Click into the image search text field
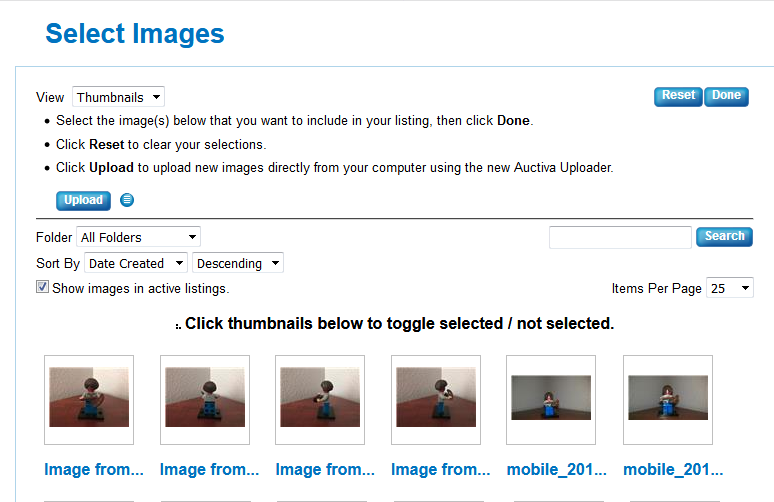The width and height of the screenshot is (774, 502). point(620,237)
